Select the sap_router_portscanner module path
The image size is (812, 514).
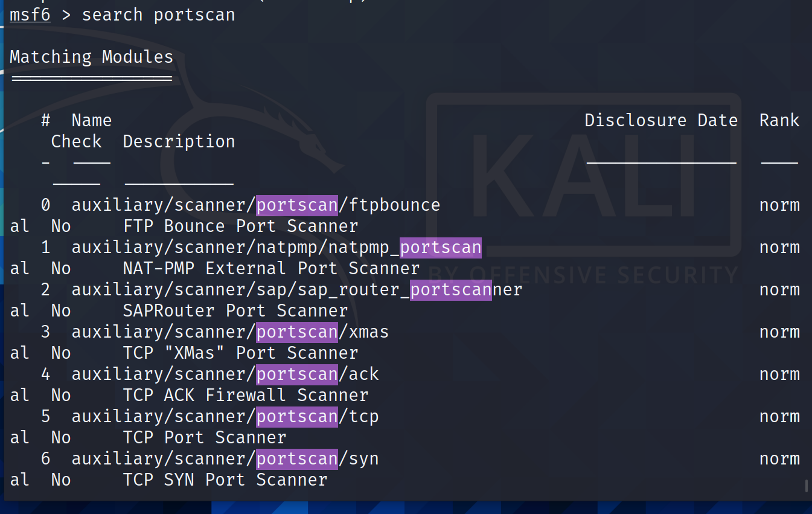(297, 290)
